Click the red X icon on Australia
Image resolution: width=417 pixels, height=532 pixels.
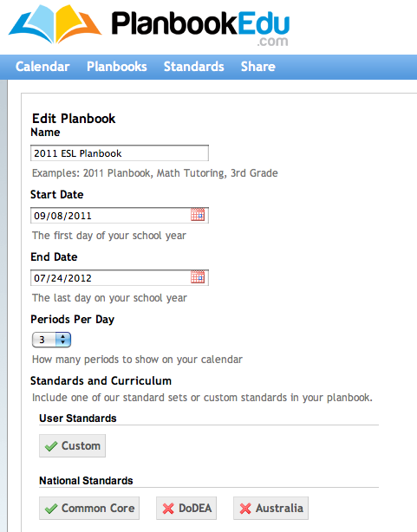[x=245, y=509]
